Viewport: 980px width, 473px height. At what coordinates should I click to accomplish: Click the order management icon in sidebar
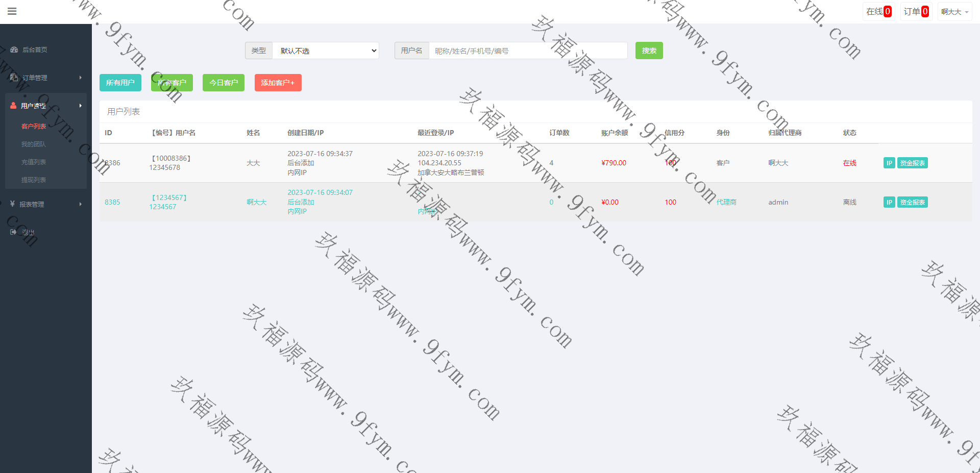tap(14, 78)
